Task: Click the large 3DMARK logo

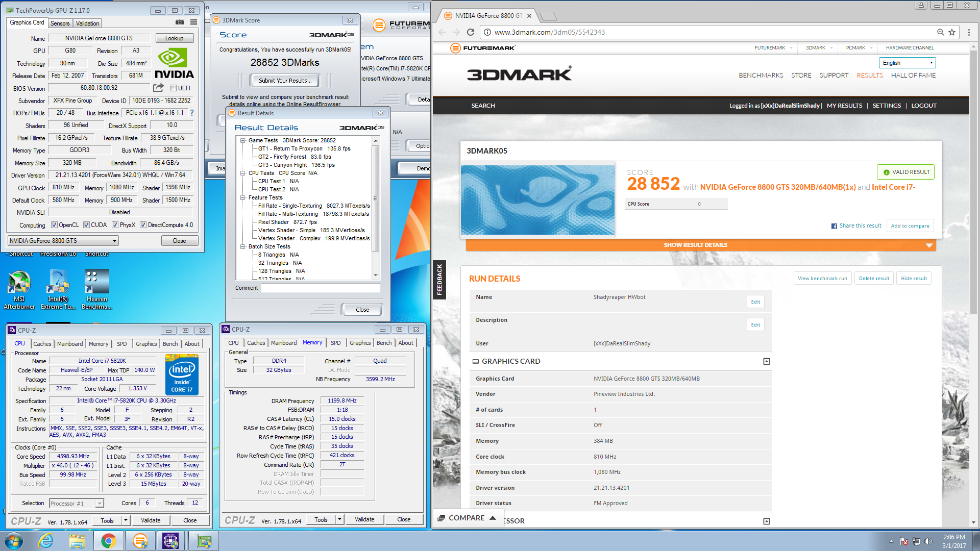Action: coord(519,73)
